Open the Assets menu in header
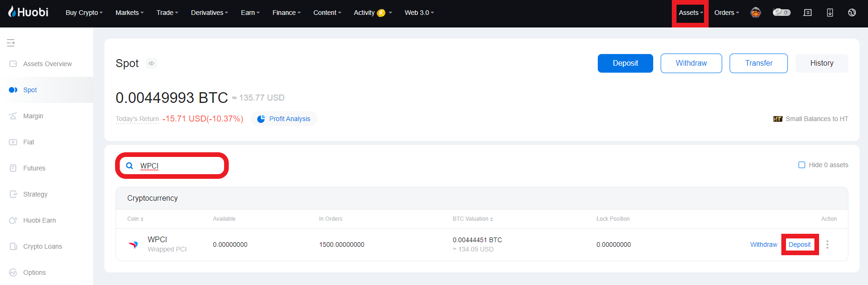Viewport: 868px width, 285px height. tap(690, 13)
